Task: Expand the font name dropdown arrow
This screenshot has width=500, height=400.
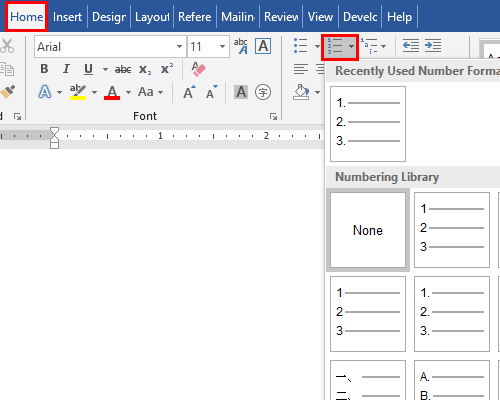Action: (179, 47)
